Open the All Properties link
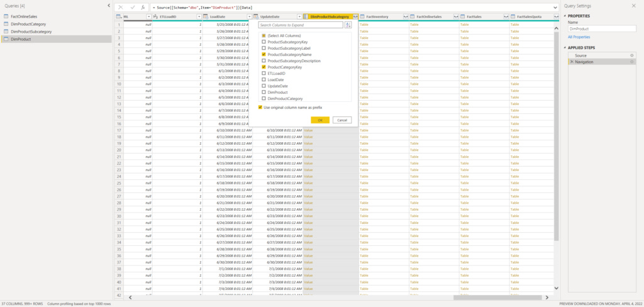The image size is (644, 307). [x=579, y=37]
